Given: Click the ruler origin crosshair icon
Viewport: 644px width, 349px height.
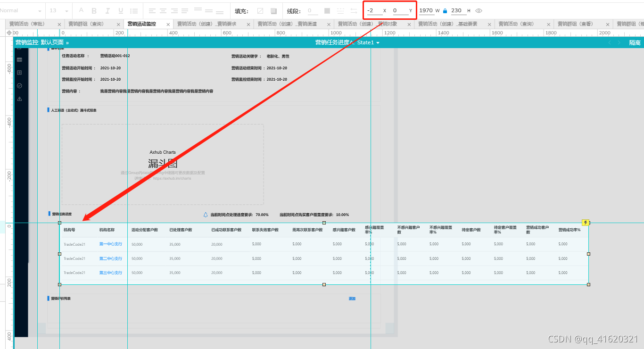Looking at the screenshot, I should click(10, 33).
